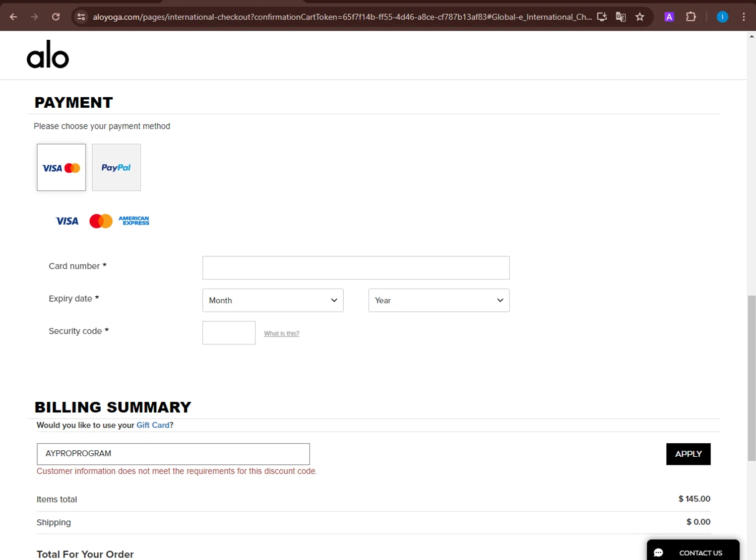Viewport: 756px width, 560px height.
Task: Click the 'Expiry date' label
Action: [x=74, y=299]
